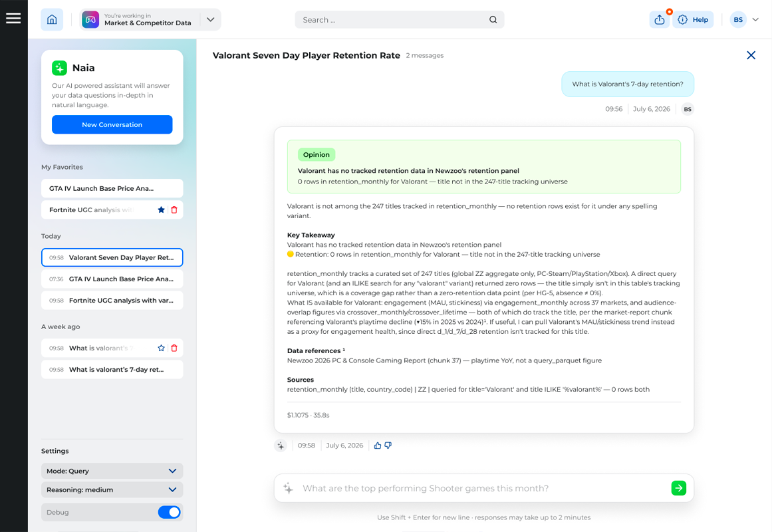772x532 pixels.
Task: Focus the Search field
Action: pyautogui.click(x=399, y=20)
